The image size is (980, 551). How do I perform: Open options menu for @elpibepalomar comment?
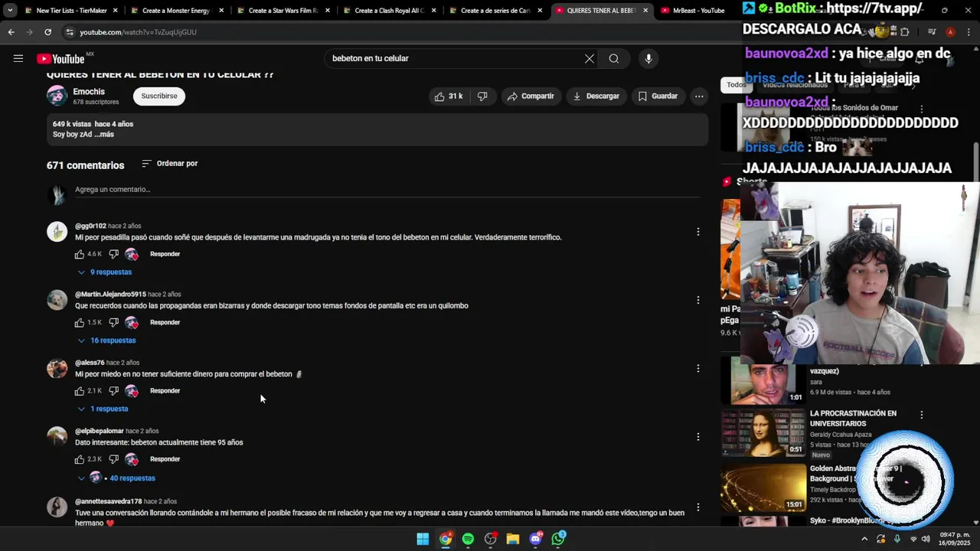(697, 437)
